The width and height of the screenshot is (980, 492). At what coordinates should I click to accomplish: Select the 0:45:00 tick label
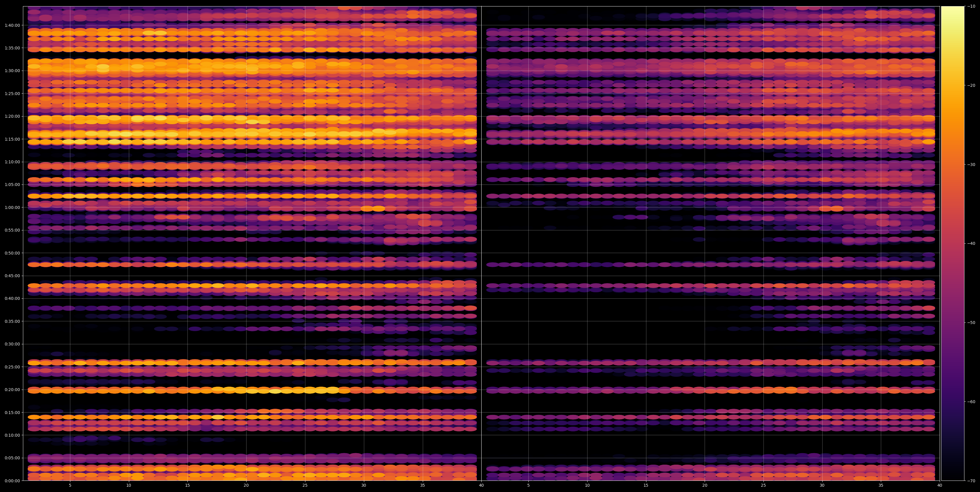[x=12, y=275]
